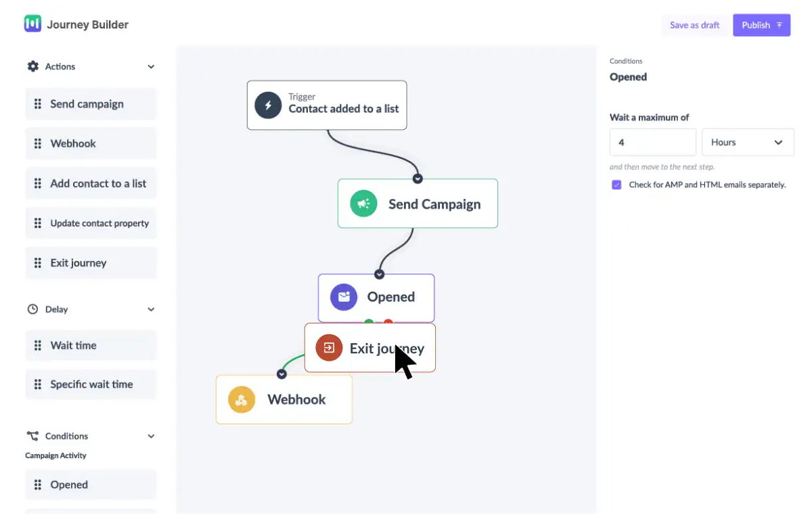The height and width of the screenshot is (519, 812).
Task: Click the red Exit journey icon
Action: pos(329,348)
